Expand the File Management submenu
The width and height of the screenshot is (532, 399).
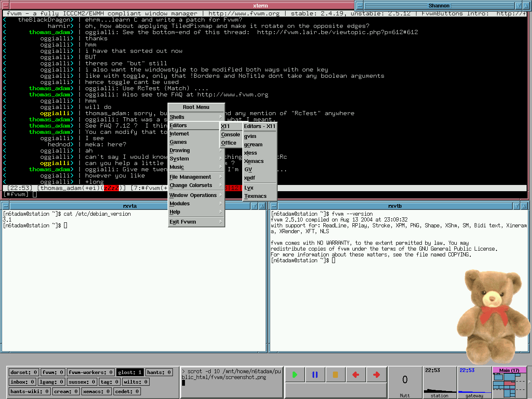click(x=196, y=177)
